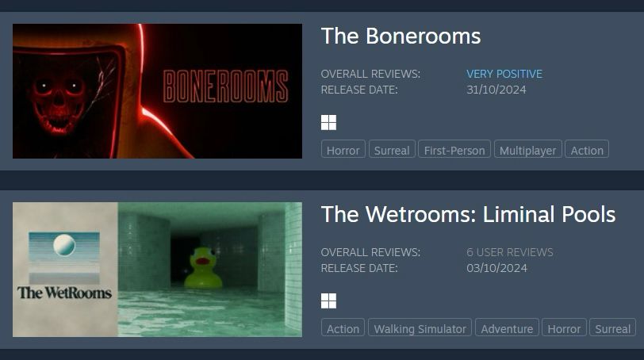Click the Very Positive review summary
This screenshot has height=360, width=644.
point(504,74)
